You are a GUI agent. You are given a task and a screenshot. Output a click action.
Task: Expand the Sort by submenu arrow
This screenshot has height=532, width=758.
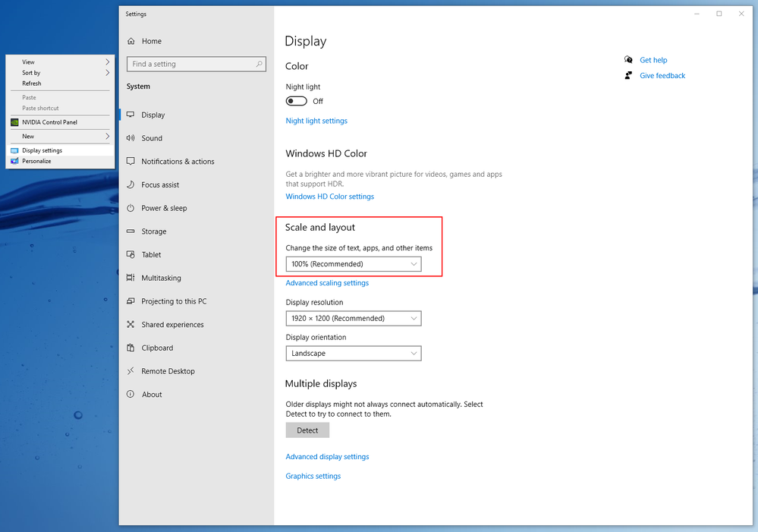[x=107, y=73]
